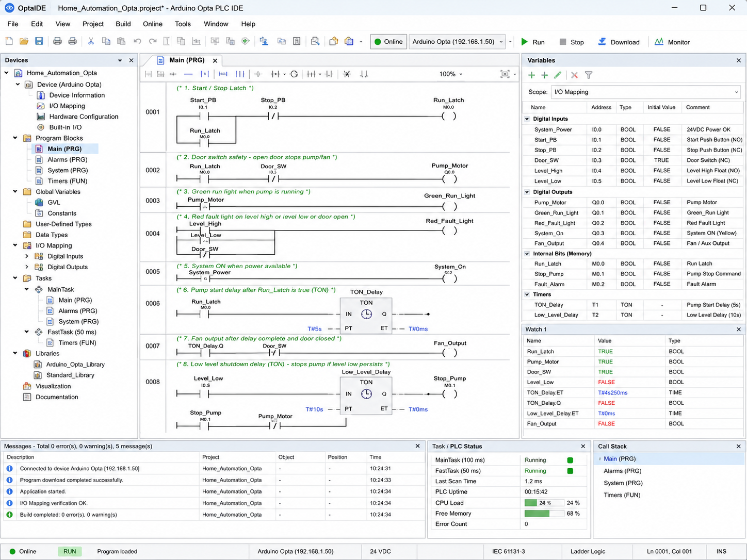Screen dimensions: 747x560
Task: Click the filter funnel icon in Variables
Action: click(x=589, y=75)
